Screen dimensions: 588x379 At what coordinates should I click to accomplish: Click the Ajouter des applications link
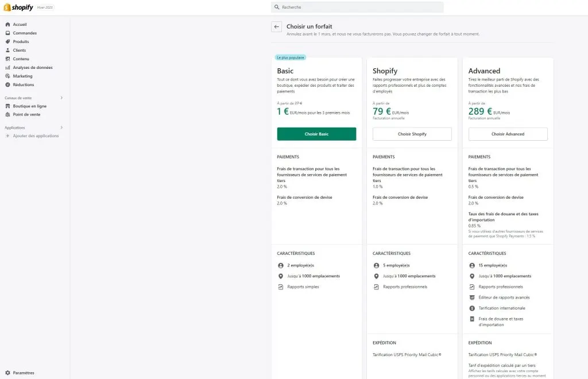pos(36,136)
